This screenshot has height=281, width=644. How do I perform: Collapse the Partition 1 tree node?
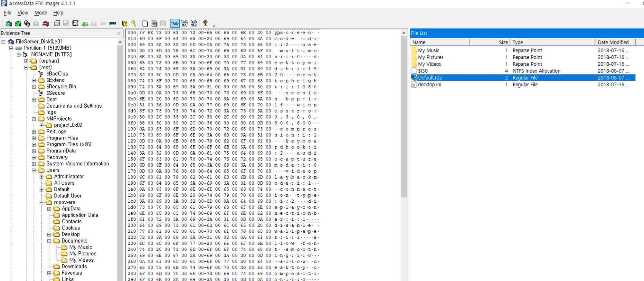click(11, 48)
